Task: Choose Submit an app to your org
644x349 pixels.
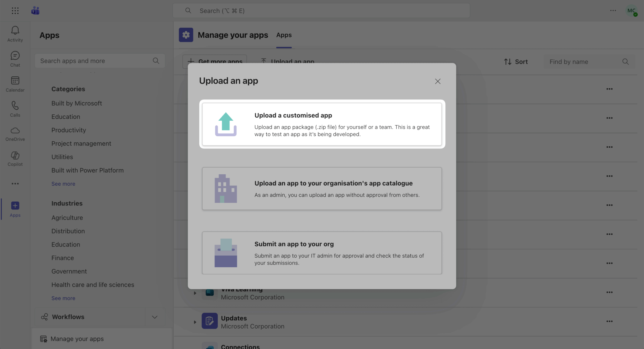Action: point(322,253)
